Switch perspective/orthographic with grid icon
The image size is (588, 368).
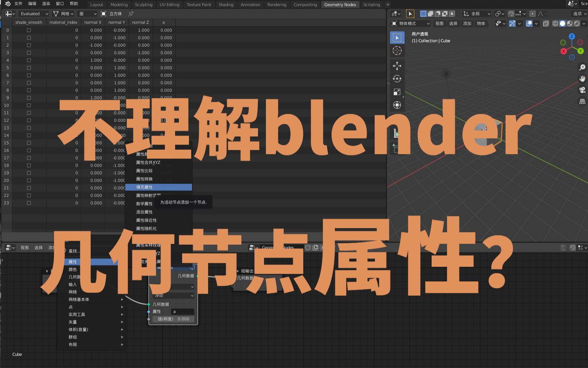(x=582, y=101)
